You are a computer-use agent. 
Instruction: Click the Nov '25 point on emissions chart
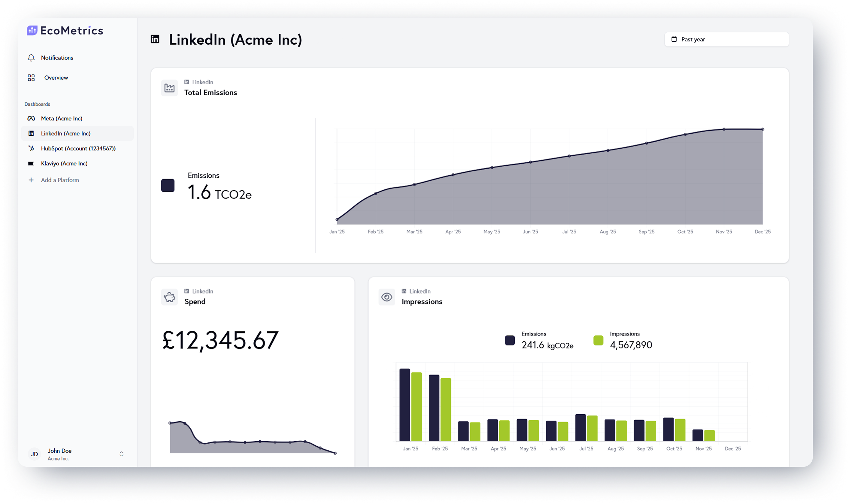pyautogui.click(x=724, y=129)
